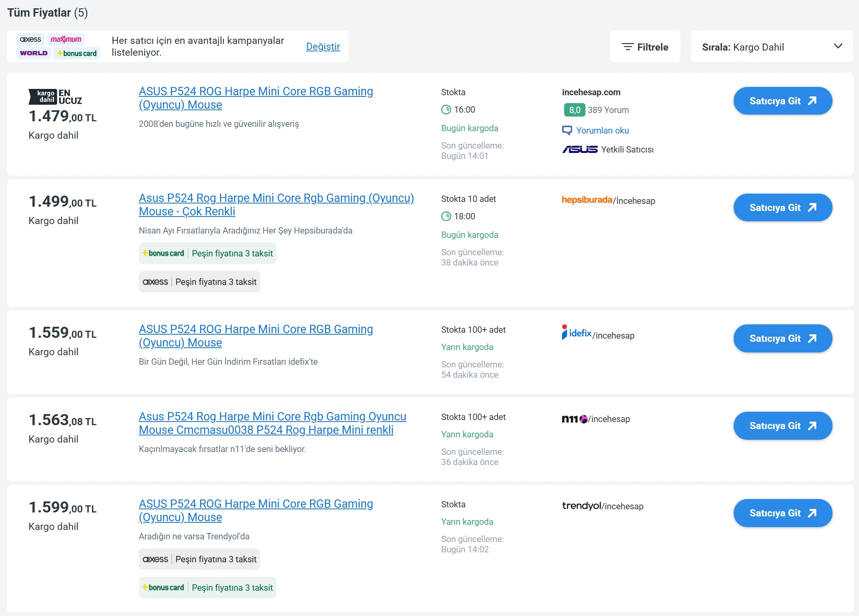Open Yorumları oku reviews link

pos(602,130)
